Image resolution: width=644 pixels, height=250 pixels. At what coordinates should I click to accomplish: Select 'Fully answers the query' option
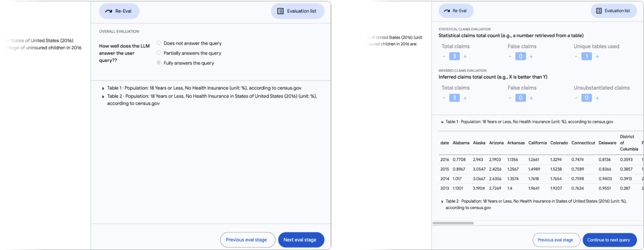point(158,63)
